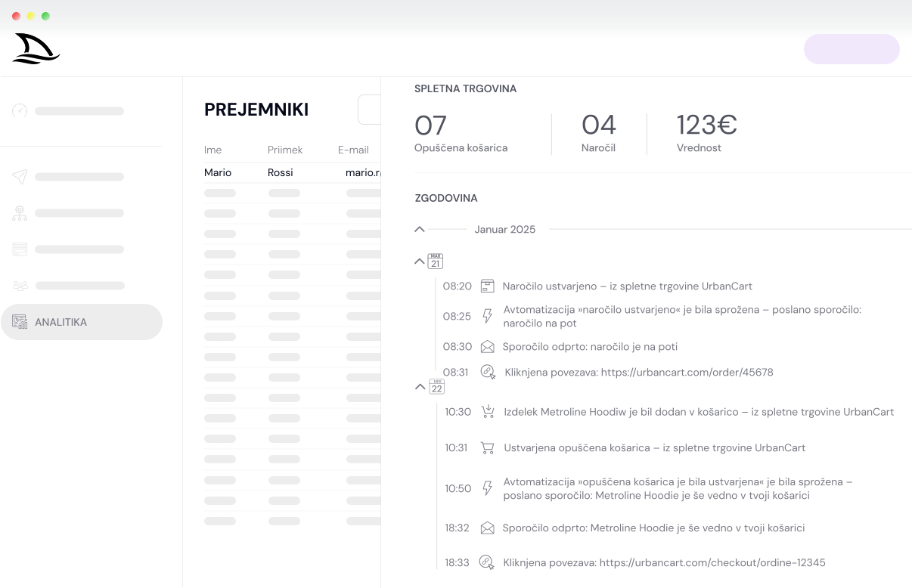Click the opened envelope icon at 08:30
This screenshot has width=912, height=588.
488,347
